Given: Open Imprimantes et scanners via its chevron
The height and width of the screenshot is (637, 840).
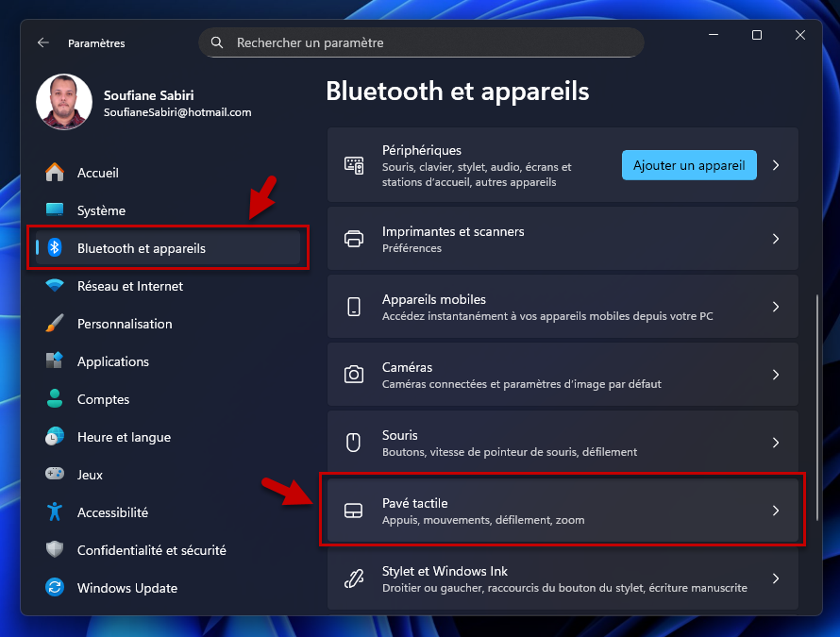Looking at the screenshot, I should pyautogui.click(x=776, y=238).
